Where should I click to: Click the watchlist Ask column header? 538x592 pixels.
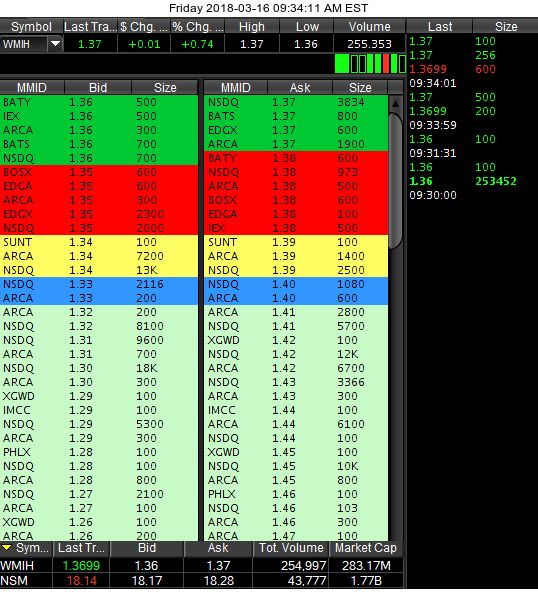(218, 548)
